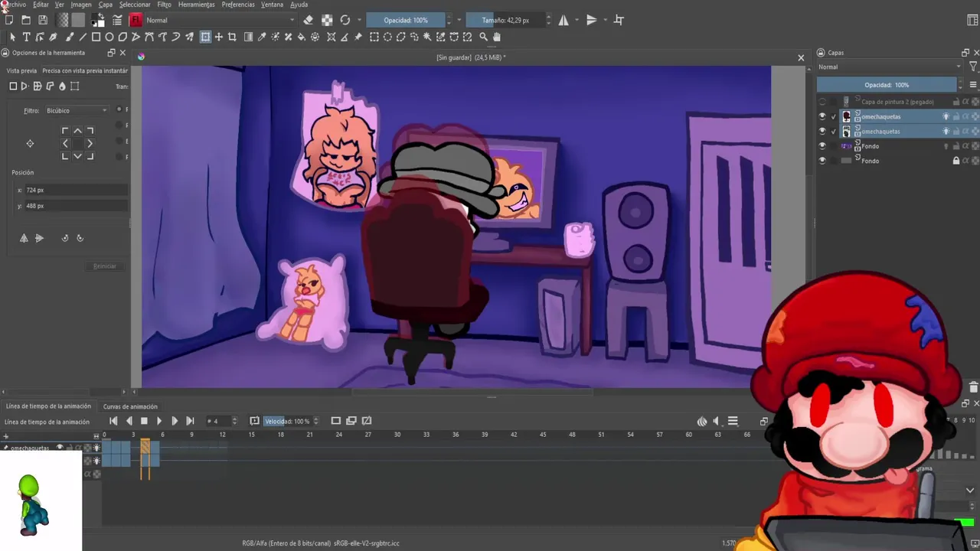980x551 pixels.
Task: Toggle preserve alpha
Action: pyautogui.click(x=327, y=20)
